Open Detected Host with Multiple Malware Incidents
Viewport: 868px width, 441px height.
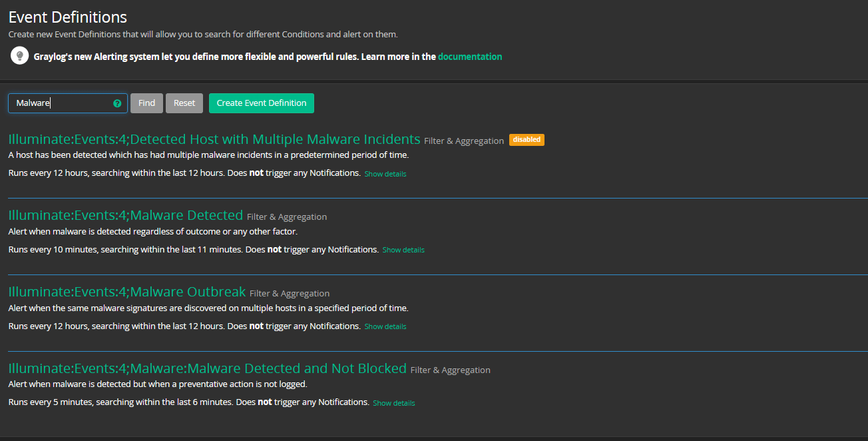coord(214,139)
